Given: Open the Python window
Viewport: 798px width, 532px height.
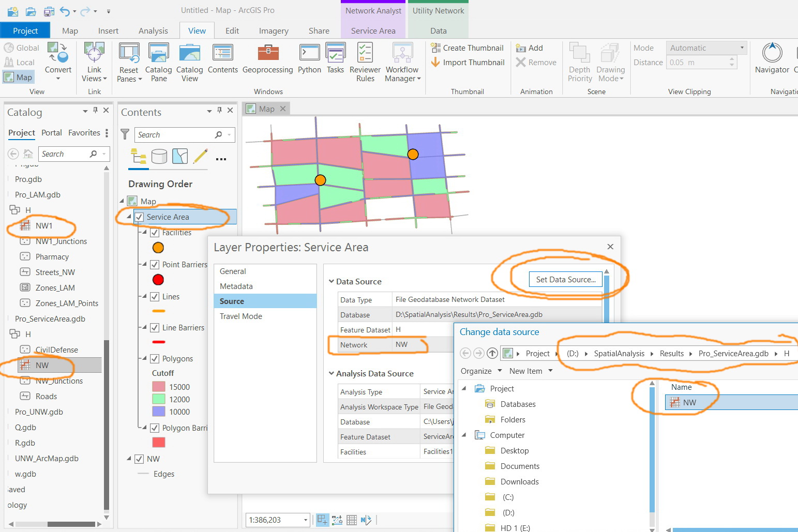Looking at the screenshot, I should point(309,58).
